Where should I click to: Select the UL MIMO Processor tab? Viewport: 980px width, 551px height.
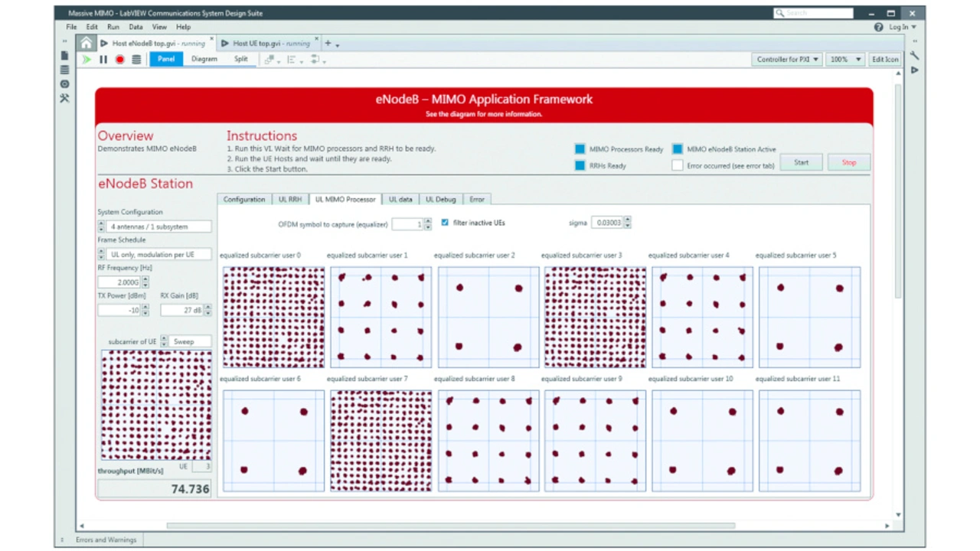pos(345,199)
